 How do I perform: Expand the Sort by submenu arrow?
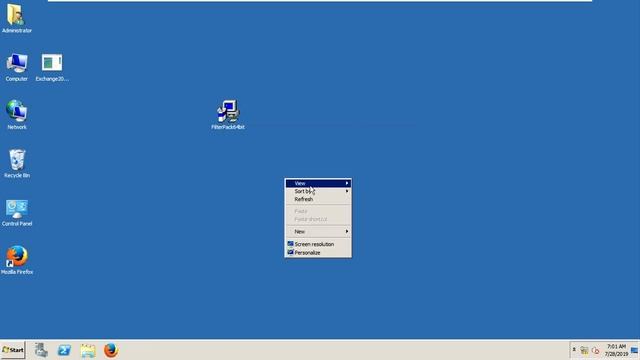tap(347, 191)
